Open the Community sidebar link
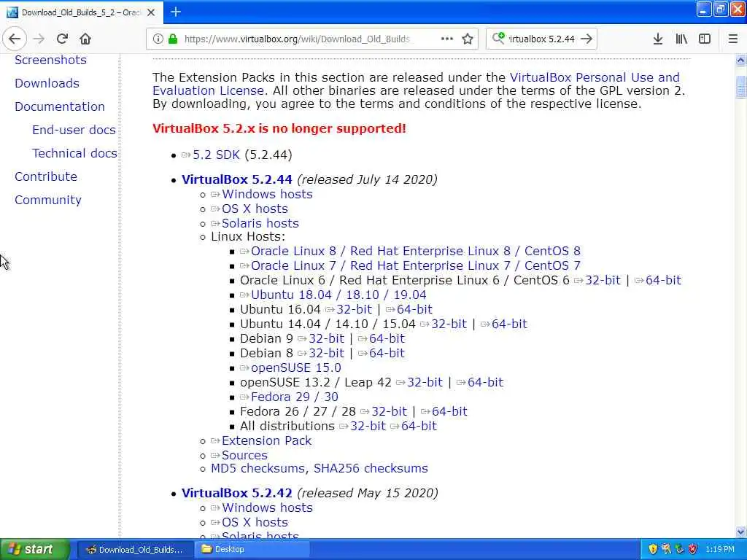 pos(47,200)
